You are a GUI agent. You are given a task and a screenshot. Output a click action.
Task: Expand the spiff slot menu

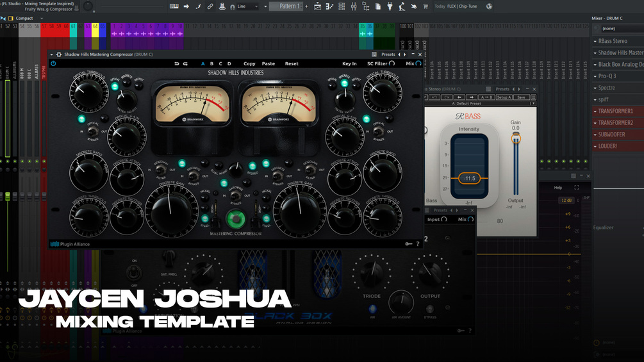(595, 100)
